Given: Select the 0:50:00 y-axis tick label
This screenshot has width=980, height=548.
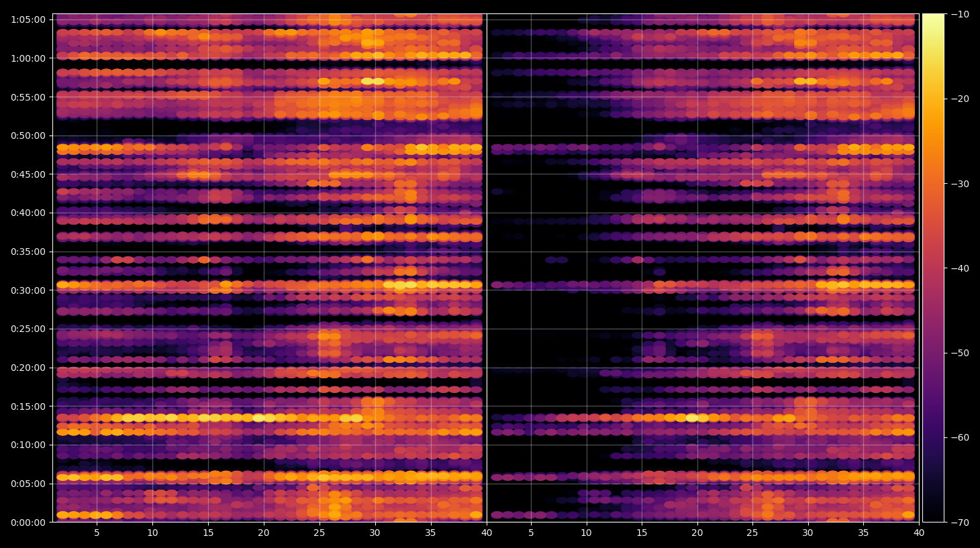Looking at the screenshot, I should click(28, 135).
